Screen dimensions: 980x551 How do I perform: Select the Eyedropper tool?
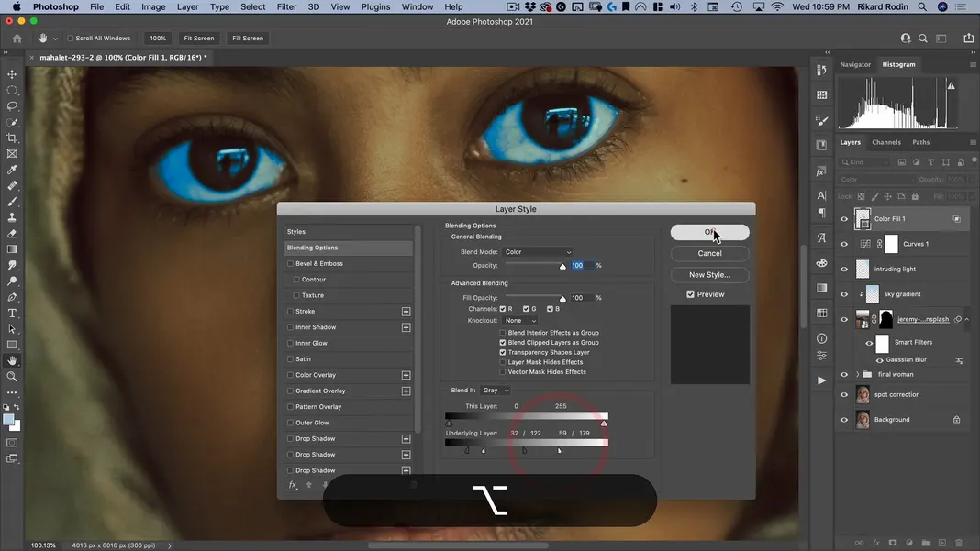coord(12,170)
